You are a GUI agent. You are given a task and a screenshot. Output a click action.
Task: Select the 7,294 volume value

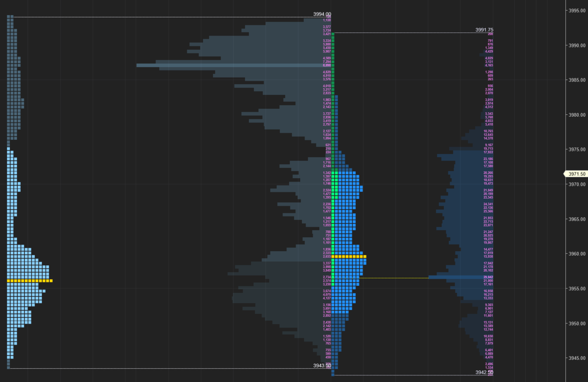pyautogui.click(x=327, y=62)
